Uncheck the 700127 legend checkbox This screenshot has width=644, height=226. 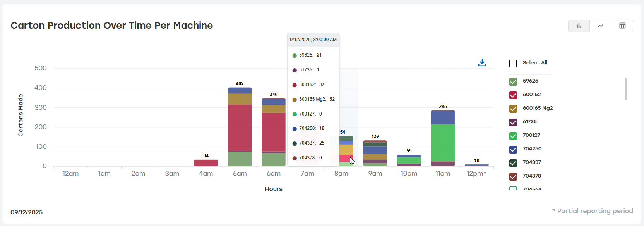(x=513, y=136)
